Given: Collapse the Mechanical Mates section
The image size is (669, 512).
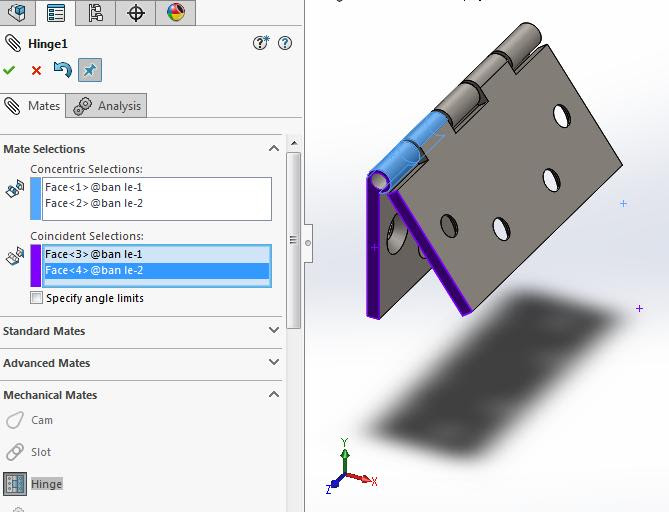Looking at the screenshot, I should 274,394.
